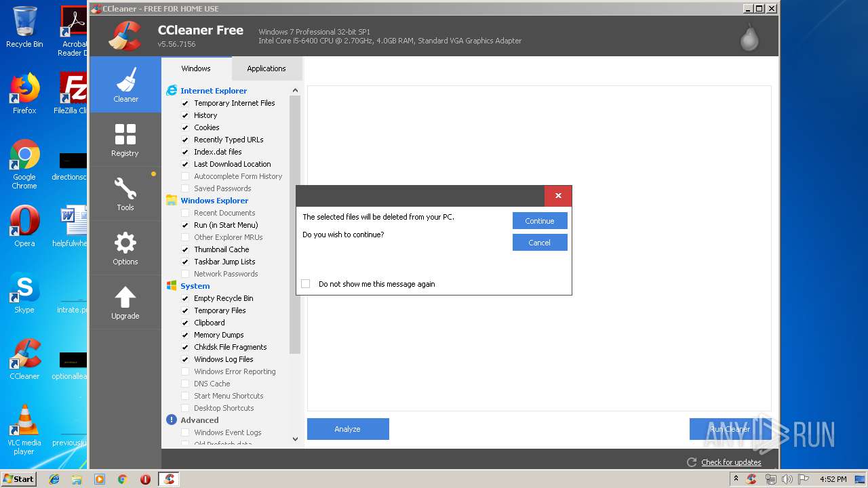
Task: Click the taskbar clock showing 4:52 PM
Action: click(833, 479)
